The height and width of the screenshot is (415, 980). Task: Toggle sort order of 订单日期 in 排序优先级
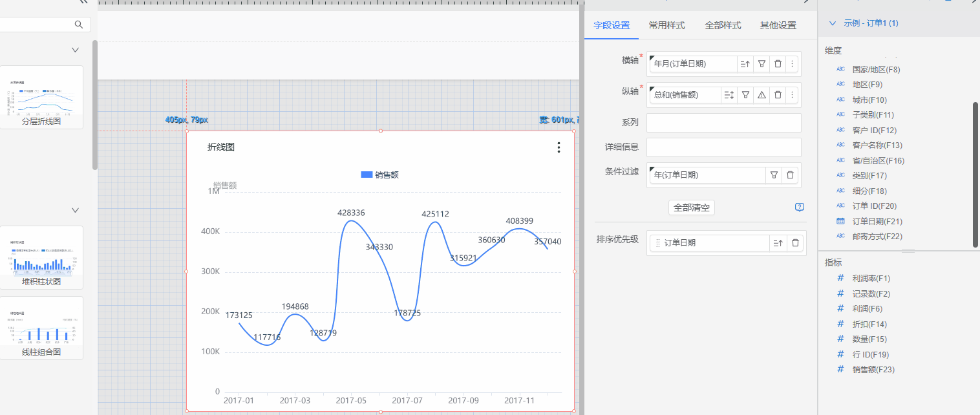click(x=778, y=243)
